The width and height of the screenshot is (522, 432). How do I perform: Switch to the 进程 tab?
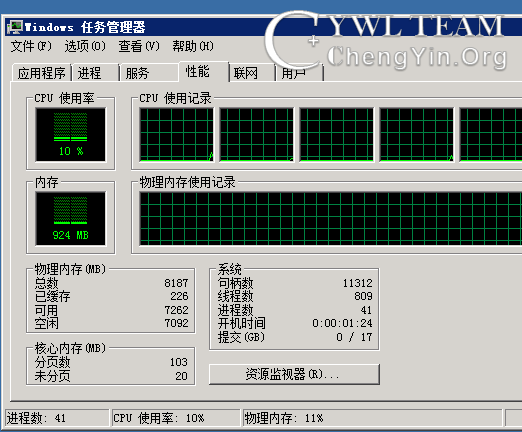click(x=96, y=73)
